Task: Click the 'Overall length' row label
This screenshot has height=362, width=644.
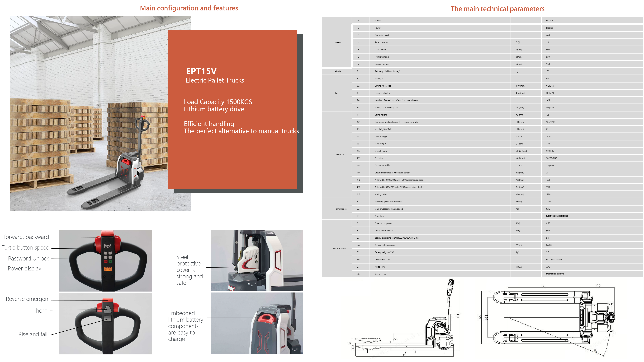Action: pyautogui.click(x=381, y=137)
